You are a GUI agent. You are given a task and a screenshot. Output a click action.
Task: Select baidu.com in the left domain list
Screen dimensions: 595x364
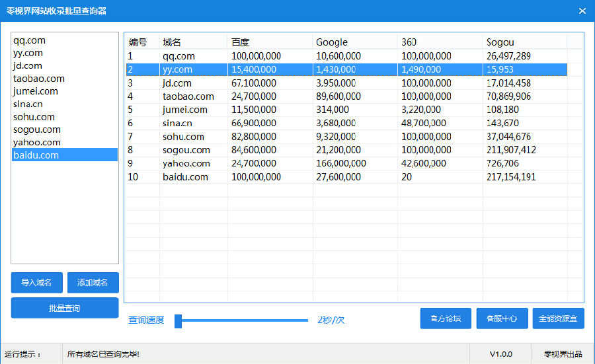coord(36,155)
